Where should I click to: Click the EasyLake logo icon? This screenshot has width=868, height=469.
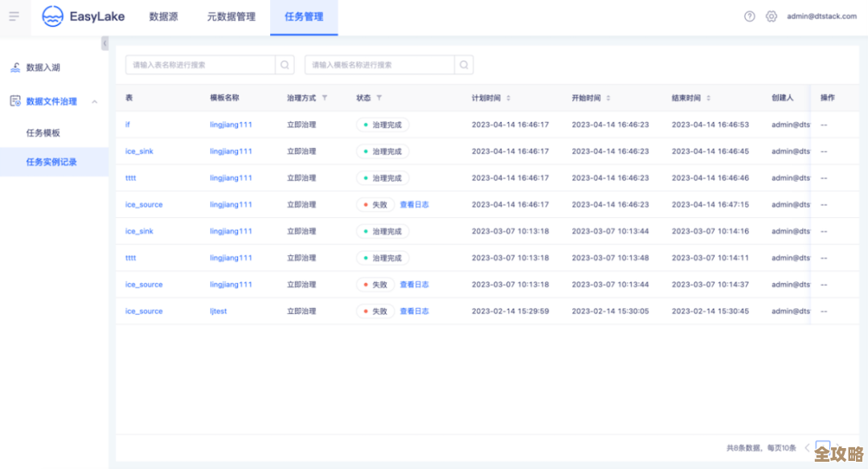(x=51, y=16)
